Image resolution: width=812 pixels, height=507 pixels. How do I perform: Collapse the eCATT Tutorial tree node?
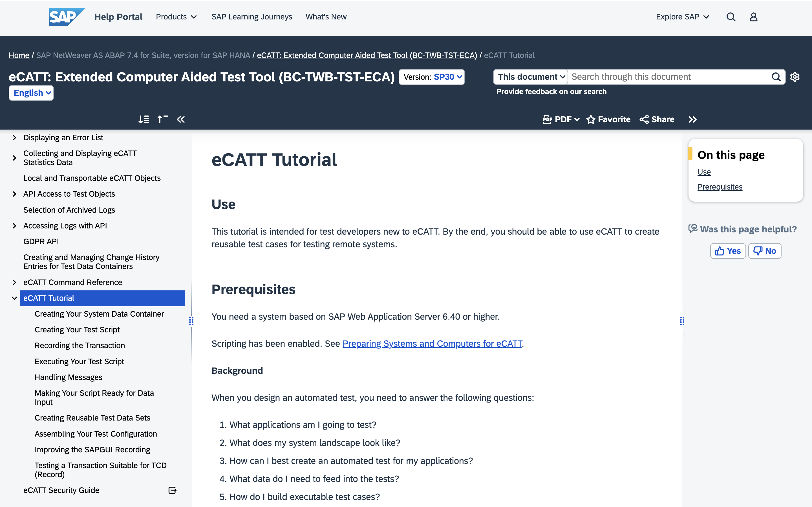14,298
